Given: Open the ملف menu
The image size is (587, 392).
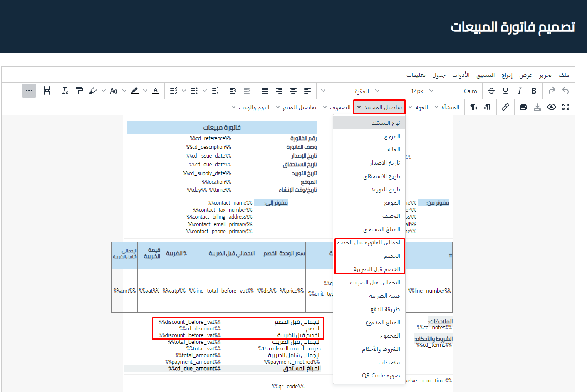Looking at the screenshot, I should tap(564, 75).
